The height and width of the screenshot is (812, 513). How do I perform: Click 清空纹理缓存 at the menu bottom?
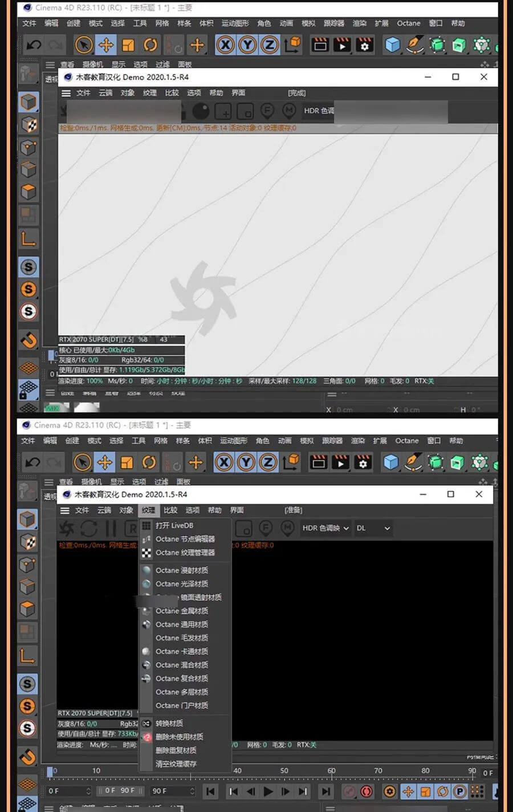tap(176, 764)
